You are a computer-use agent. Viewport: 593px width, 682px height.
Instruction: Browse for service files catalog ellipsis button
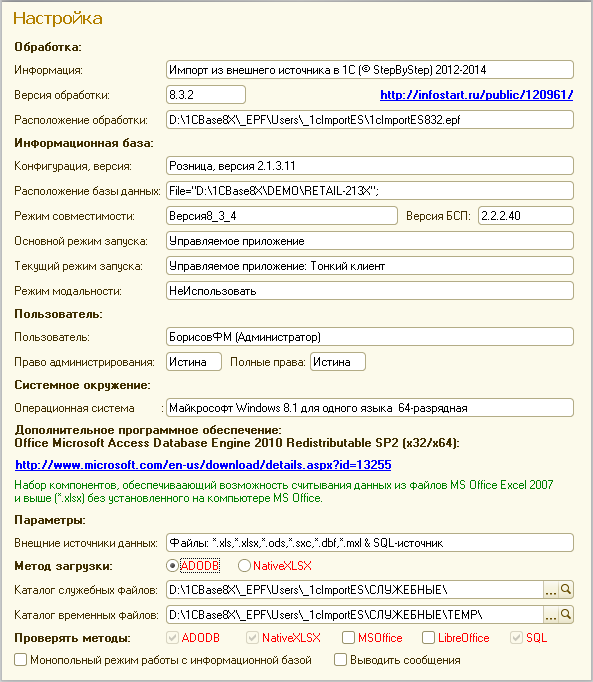click(x=551, y=590)
